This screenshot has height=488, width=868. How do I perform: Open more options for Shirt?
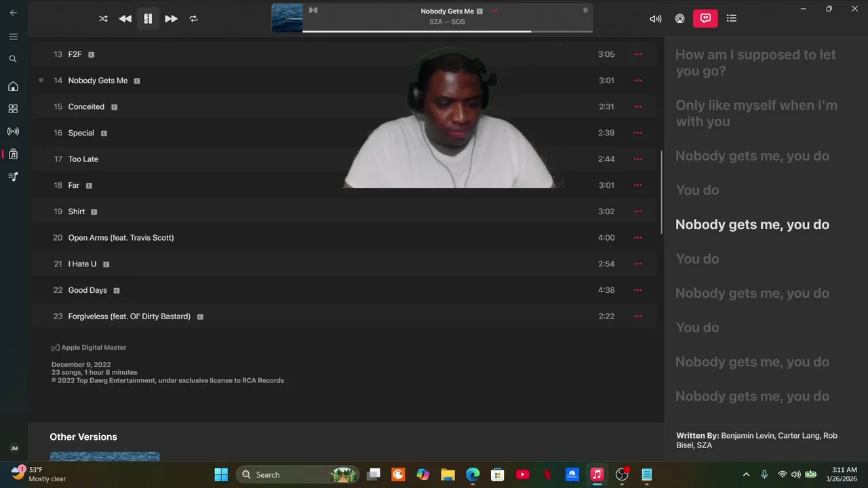(637, 211)
